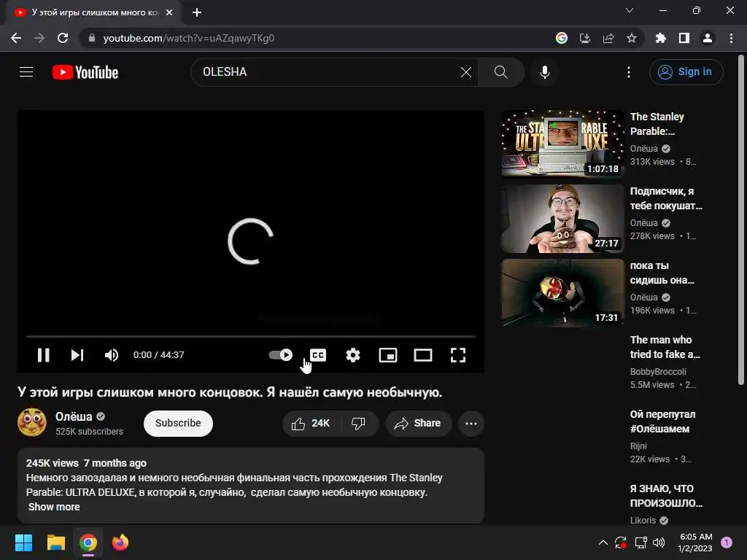Screen dimensions: 747x560
Task: Go back in browser
Action: click(x=16, y=38)
